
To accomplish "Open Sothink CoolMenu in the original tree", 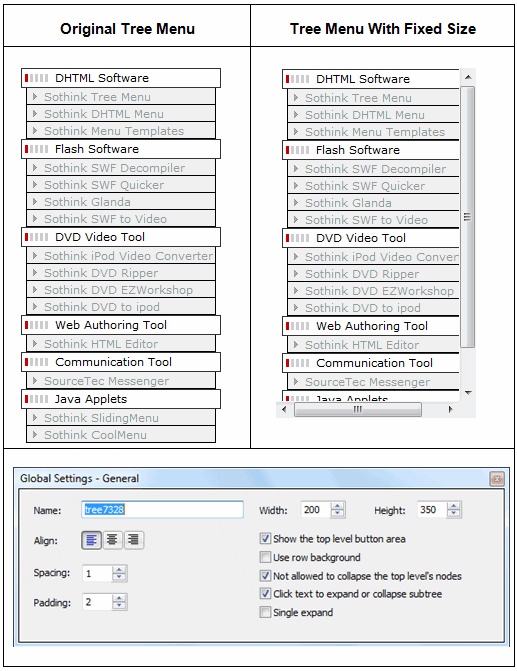I will point(121,435).
